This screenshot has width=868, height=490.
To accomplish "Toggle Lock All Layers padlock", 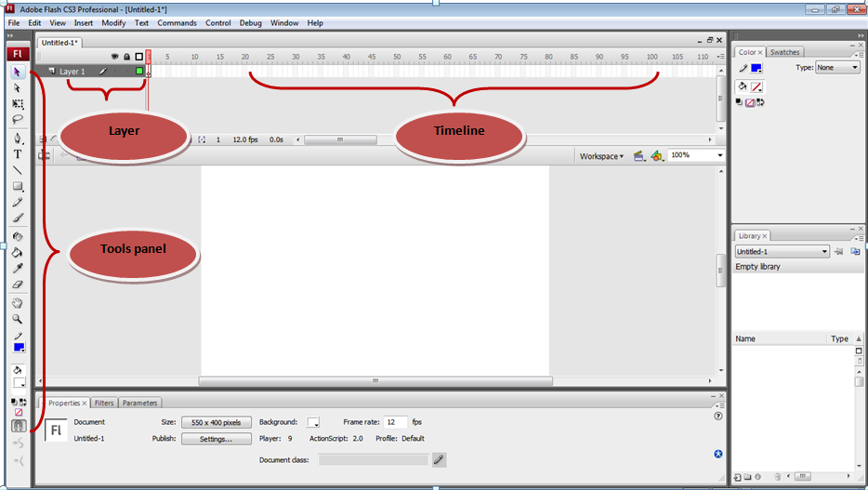I will (126, 57).
